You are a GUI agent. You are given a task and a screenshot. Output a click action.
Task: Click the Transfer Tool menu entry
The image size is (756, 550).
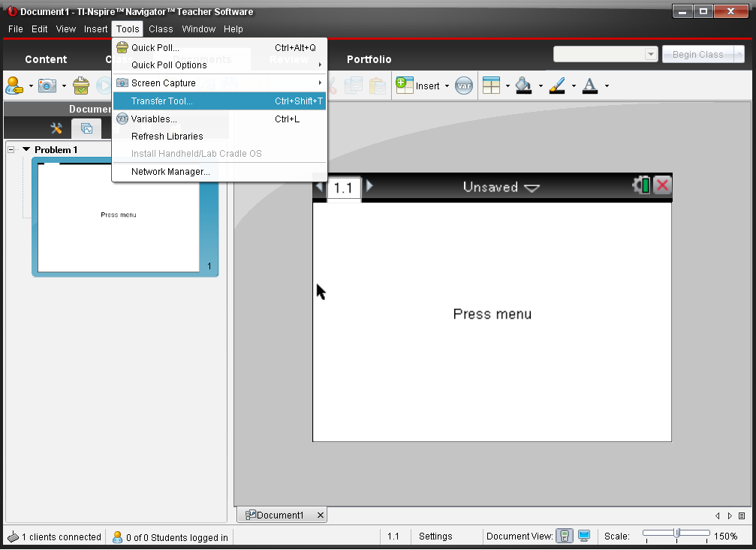(x=161, y=101)
